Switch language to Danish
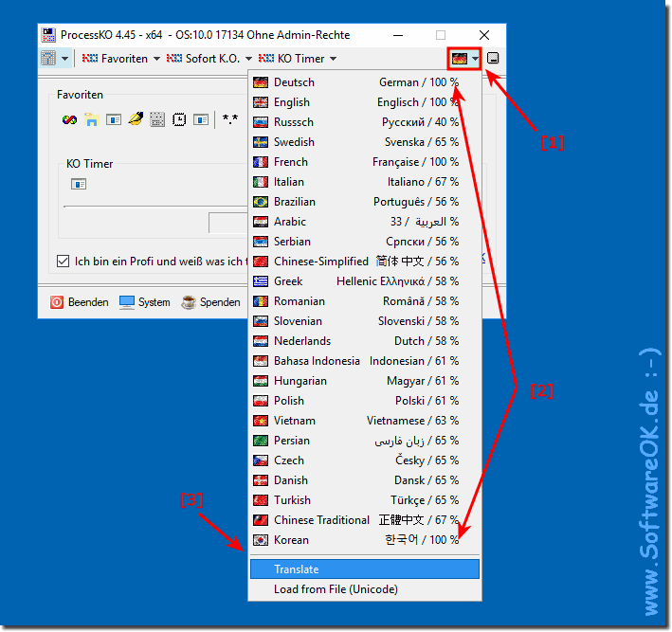This screenshot has width=672, height=632. 364,480
